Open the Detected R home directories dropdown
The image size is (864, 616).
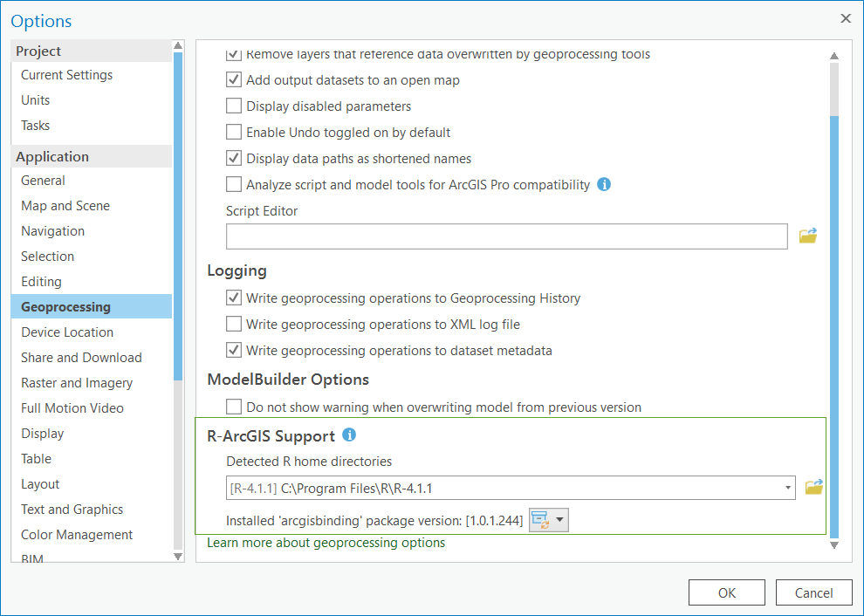(788, 488)
